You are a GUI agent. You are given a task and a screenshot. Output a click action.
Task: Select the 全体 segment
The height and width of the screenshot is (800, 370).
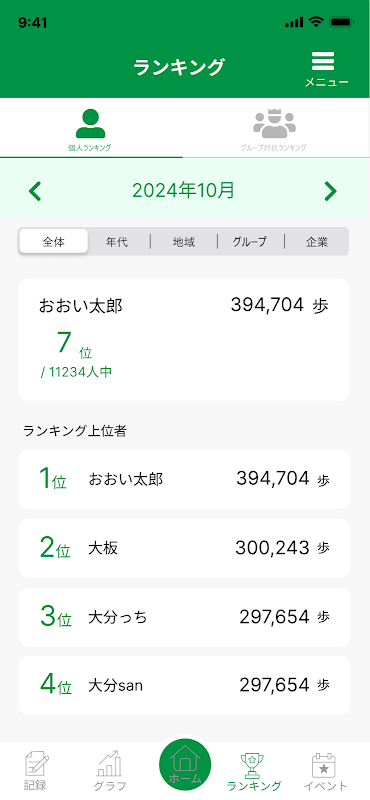coord(54,241)
